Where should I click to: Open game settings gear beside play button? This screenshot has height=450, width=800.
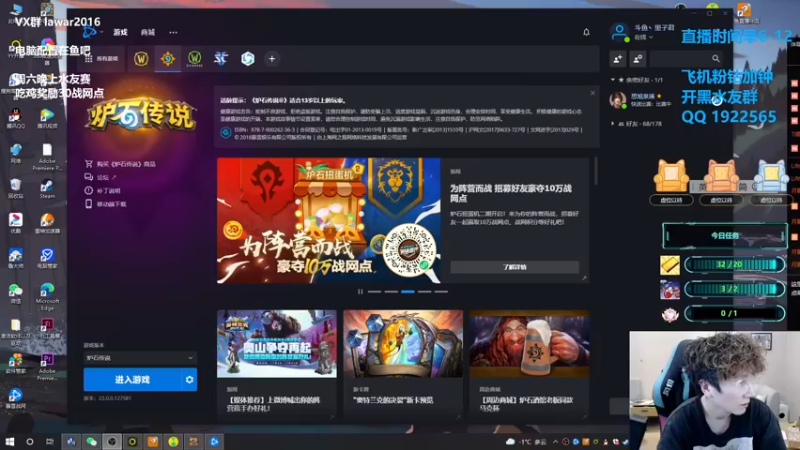pyautogui.click(x=189, y=380)
